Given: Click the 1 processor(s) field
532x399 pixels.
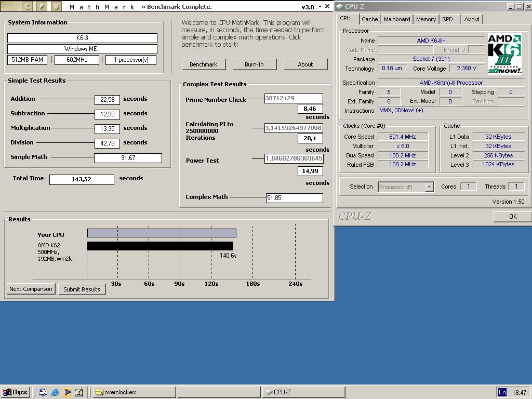Looking at the screenshot, I should [x=131, y=60].
